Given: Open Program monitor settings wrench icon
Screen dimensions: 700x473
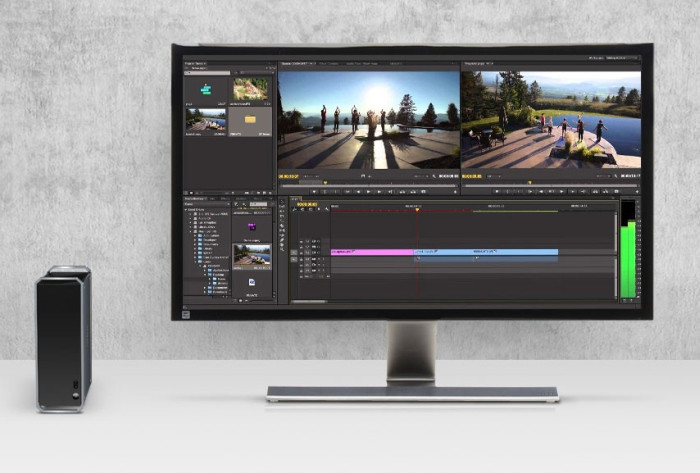Looking at the screenshot, I should pyautogui.click(x=616, y=176).
